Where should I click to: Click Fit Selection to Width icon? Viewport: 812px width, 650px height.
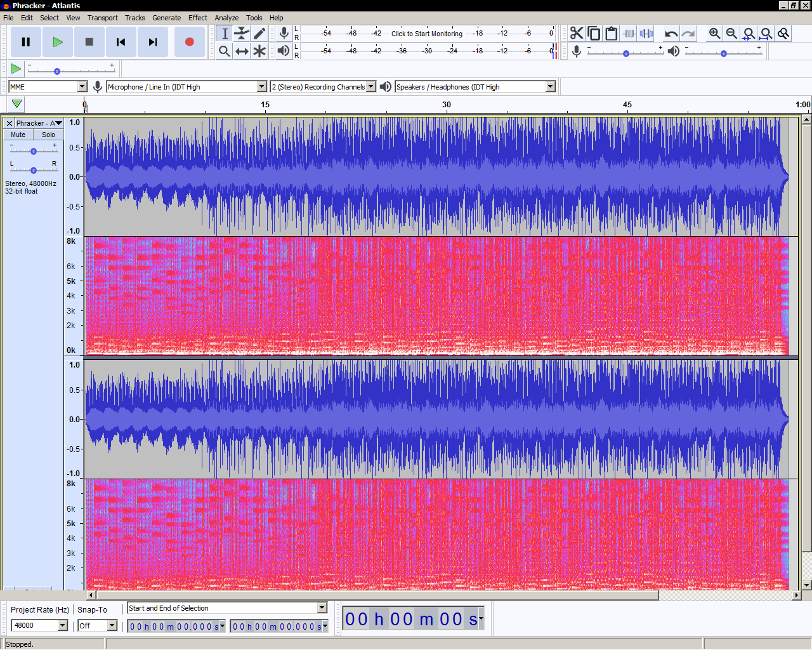click(749, 34)
